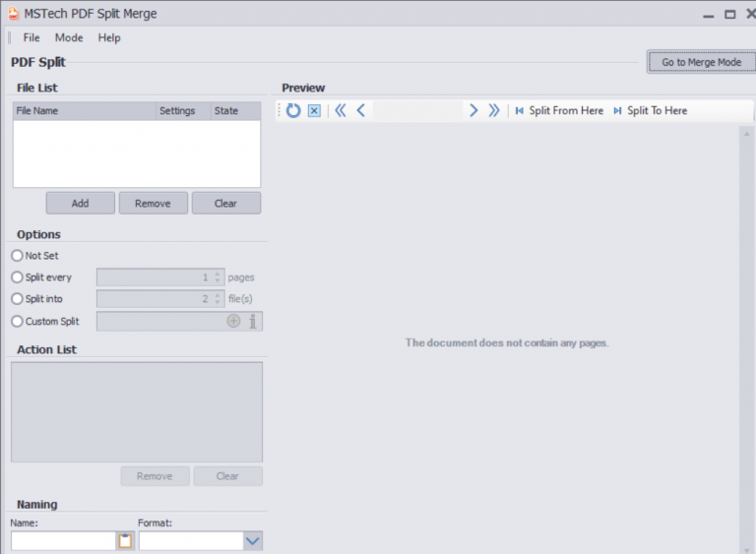Click the MSTech app icon in title bar
The image size is (756, 554).
tap(14, 14)
